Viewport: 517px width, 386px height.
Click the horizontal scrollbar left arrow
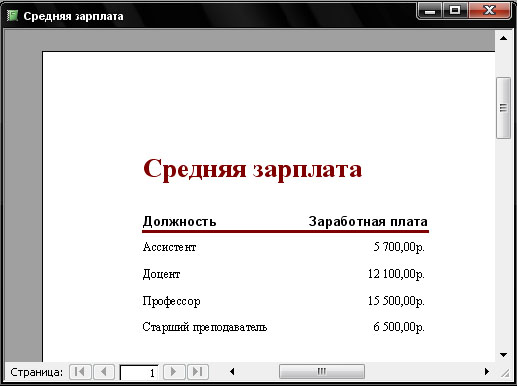pyautogui.click(x=232, y=371)
